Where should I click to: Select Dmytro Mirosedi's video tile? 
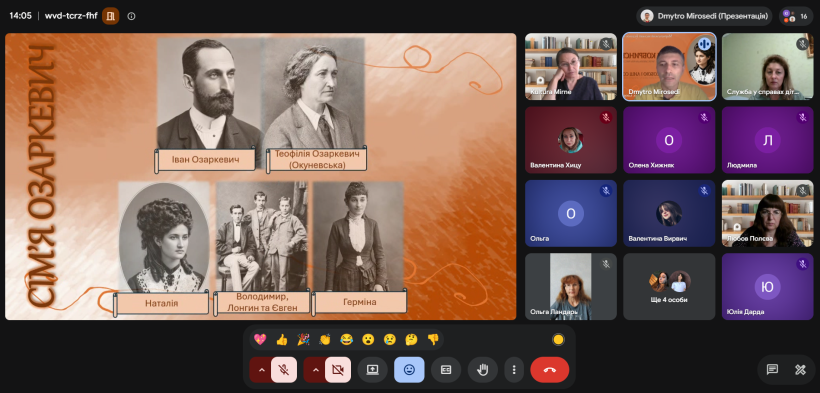669,66
